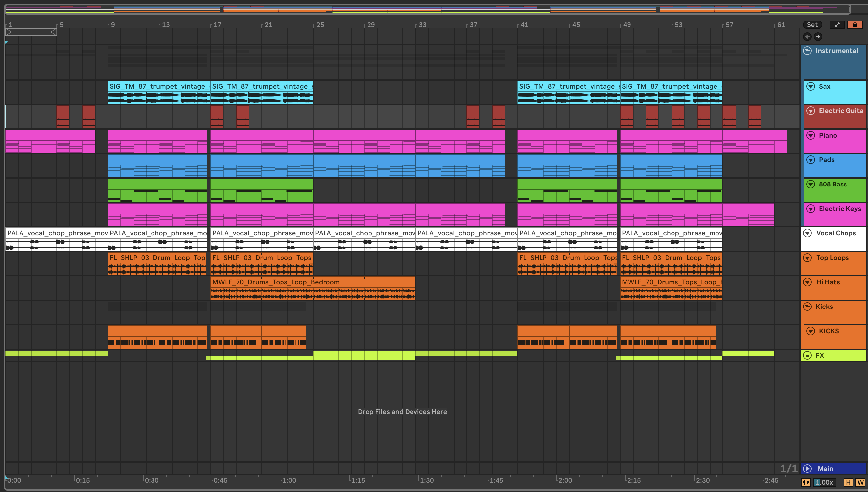Toggle the waveform zoom display icon
868x492 pixels.
[806, 482]
